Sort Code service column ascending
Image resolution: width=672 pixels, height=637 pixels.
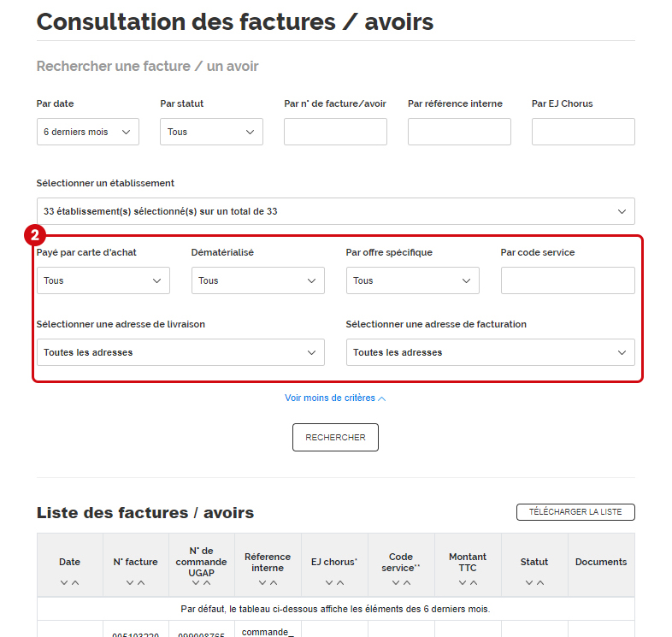[407, 583]
